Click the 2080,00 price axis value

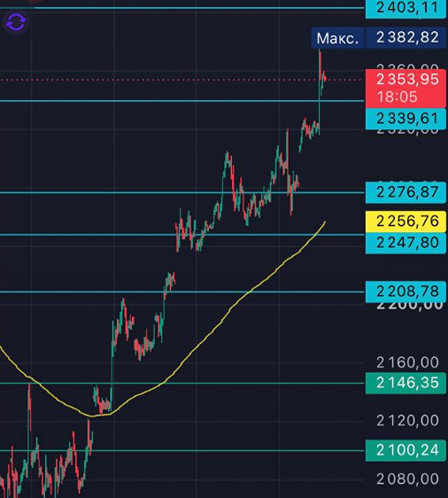[x=407, y=479]
